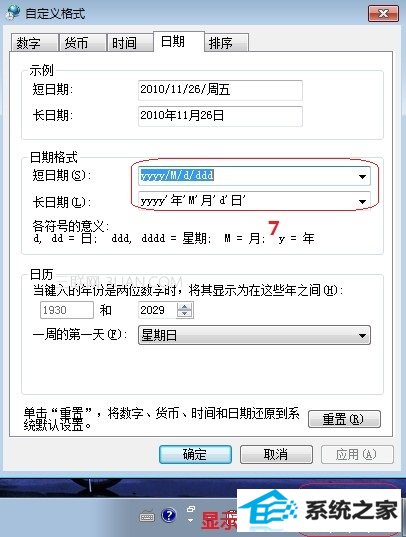Switch to the 数字 tab

[34, 43]
